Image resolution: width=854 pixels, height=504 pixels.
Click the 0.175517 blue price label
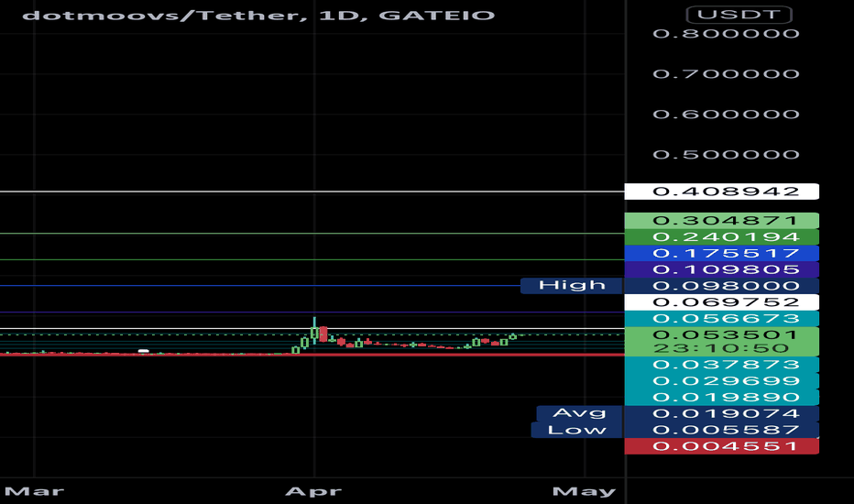(722, 253)
